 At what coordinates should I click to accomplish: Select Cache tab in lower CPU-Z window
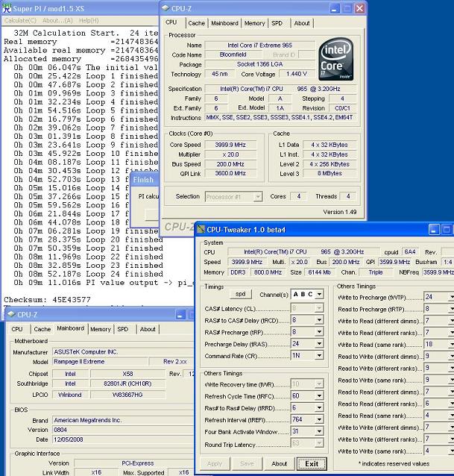pyautogui.click(x=42, y=329)
